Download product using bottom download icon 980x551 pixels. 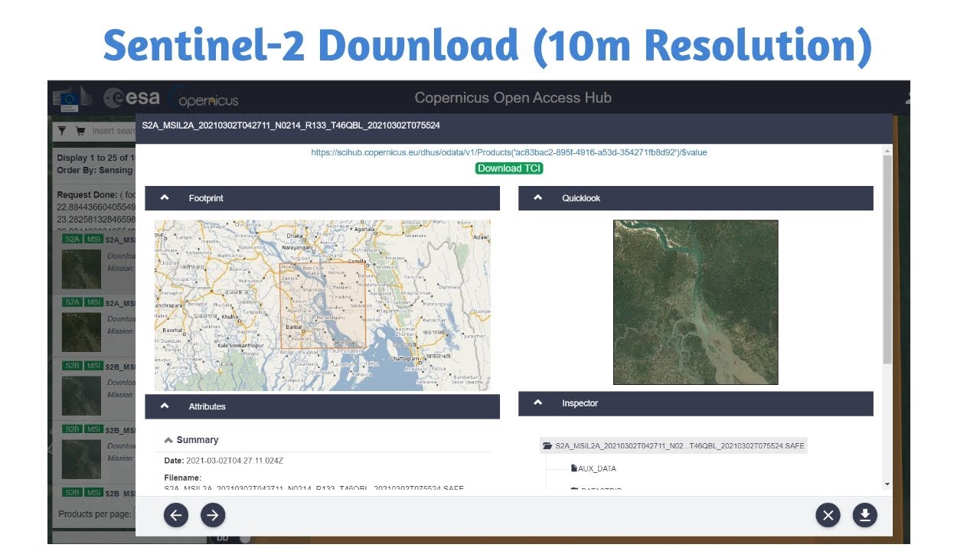pyautogui.click(x=865, y=515)
